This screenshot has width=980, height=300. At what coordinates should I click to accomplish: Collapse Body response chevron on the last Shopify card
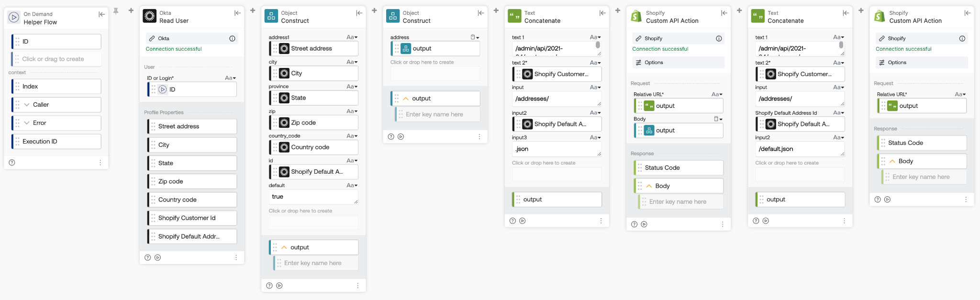click(892, 161)
